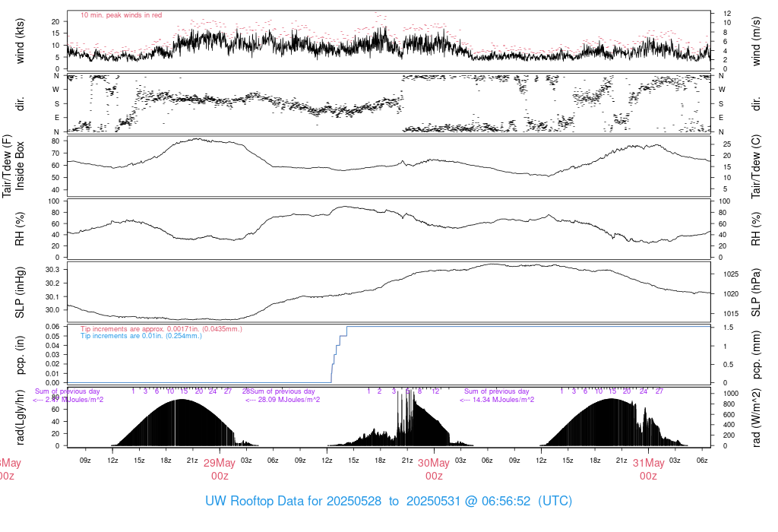Viewport: 778px width, 532px height.
Task: Click the 'SLP (hPa)' axis label
Action: click(x=756, y=293)
